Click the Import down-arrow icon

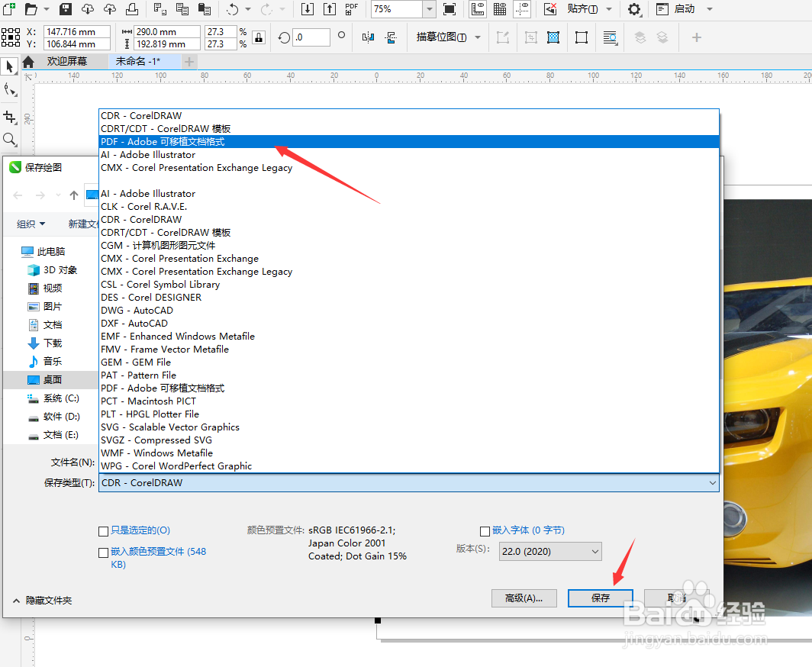307,9
